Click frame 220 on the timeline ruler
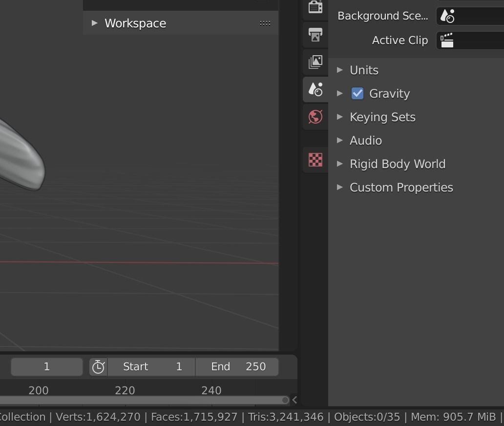Viewport: 504px width, 426px height. pyautogui.click(x=125, y=391)
